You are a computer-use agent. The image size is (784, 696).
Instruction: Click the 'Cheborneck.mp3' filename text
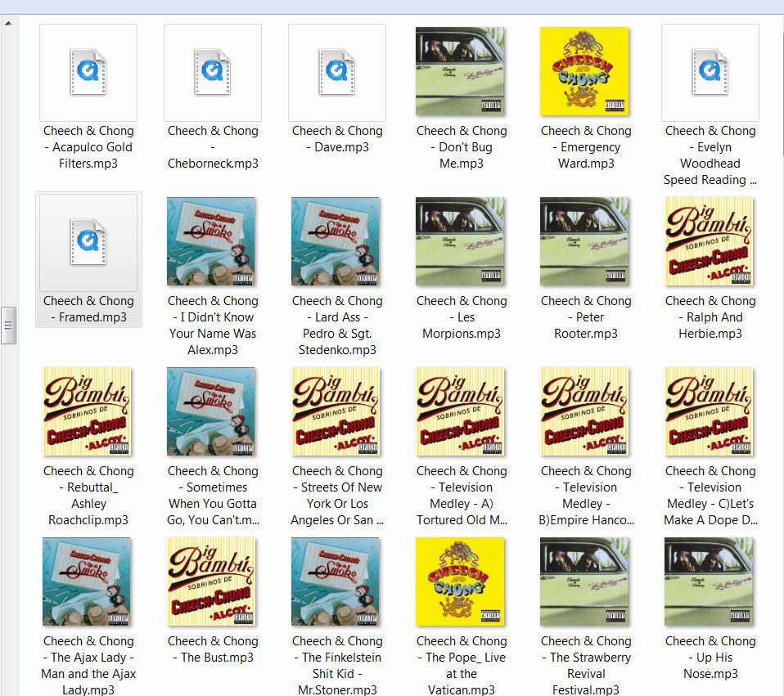pyautogui.click(x=213, y=164)
